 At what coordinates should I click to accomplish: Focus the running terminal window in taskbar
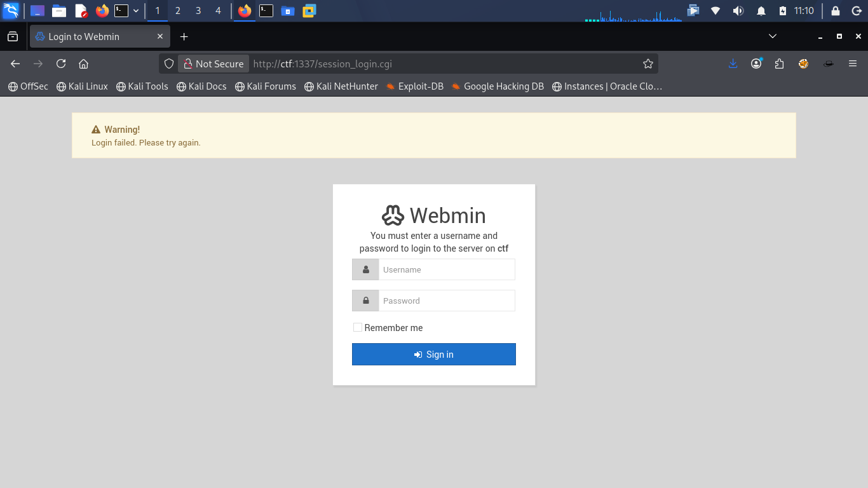(266, 11)
